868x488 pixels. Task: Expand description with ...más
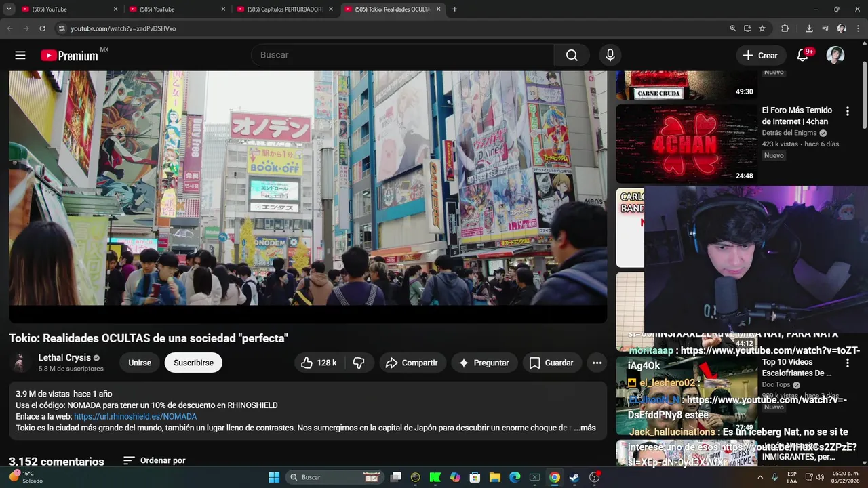pos(585,428)
